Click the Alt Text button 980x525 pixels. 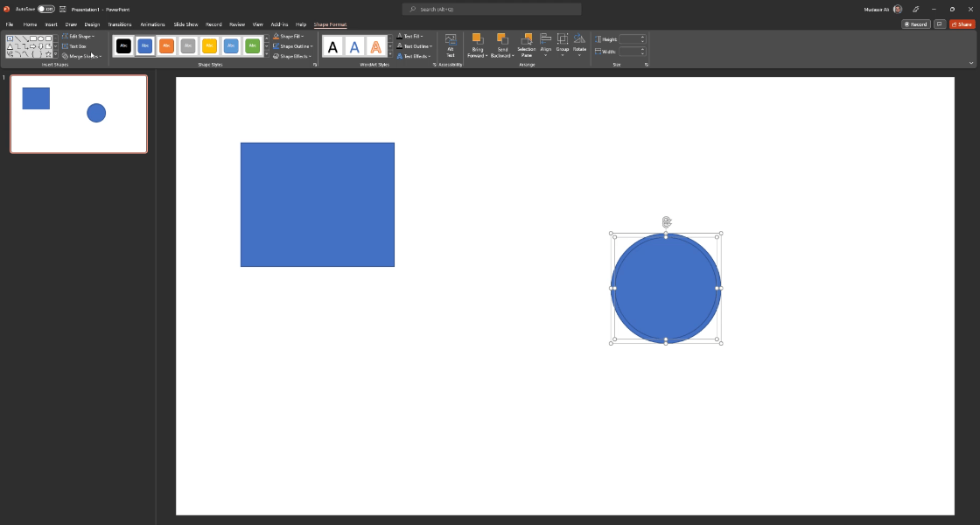(x=451, y=46)
